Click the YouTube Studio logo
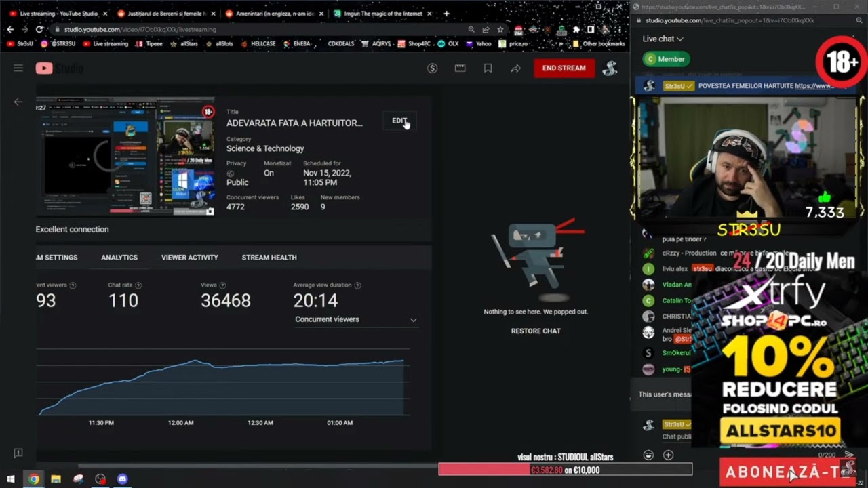The image size is (868, 488). [x=60, y=68]
